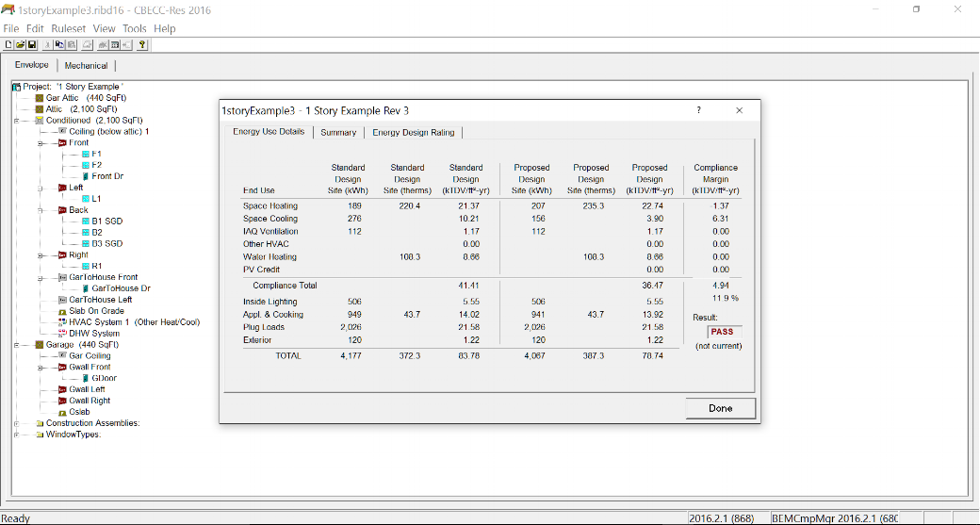Click the Done button
Image resolution: width=980 pixels, height=525 pixels.
pos(721,408)
